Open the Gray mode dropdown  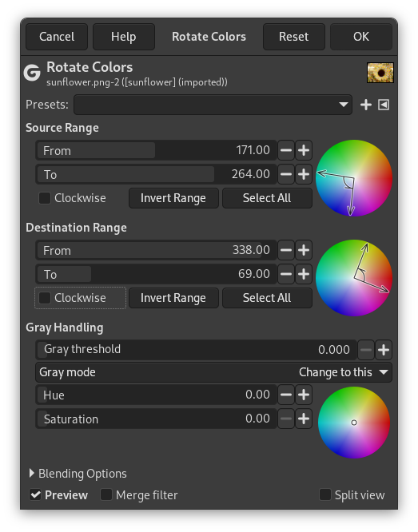click(x=213, y=372)
